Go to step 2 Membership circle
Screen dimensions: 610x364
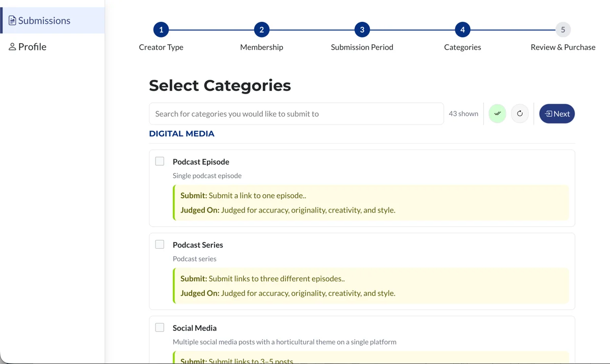(x=261, y=29)
